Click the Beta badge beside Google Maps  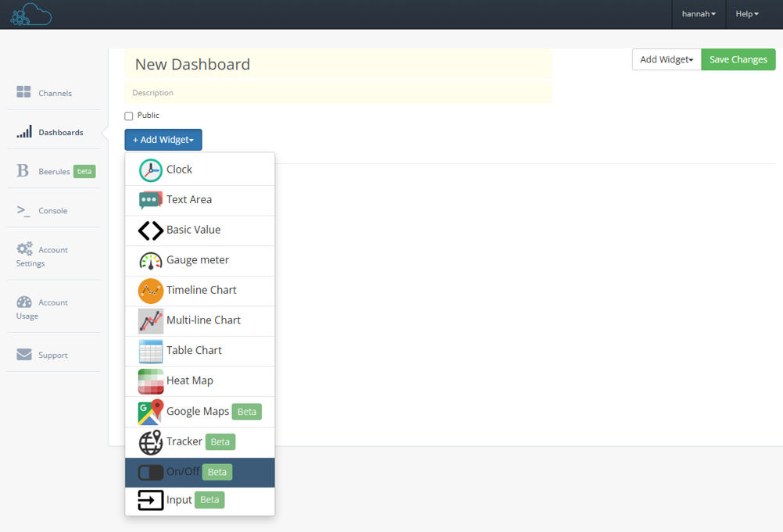coord(247,412)
